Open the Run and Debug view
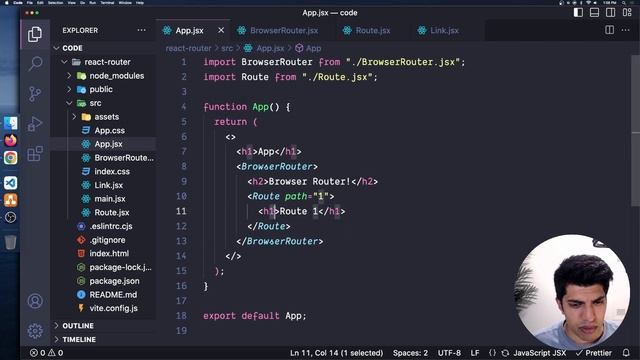This screenshot has height=360, width=640. (35, 124)
